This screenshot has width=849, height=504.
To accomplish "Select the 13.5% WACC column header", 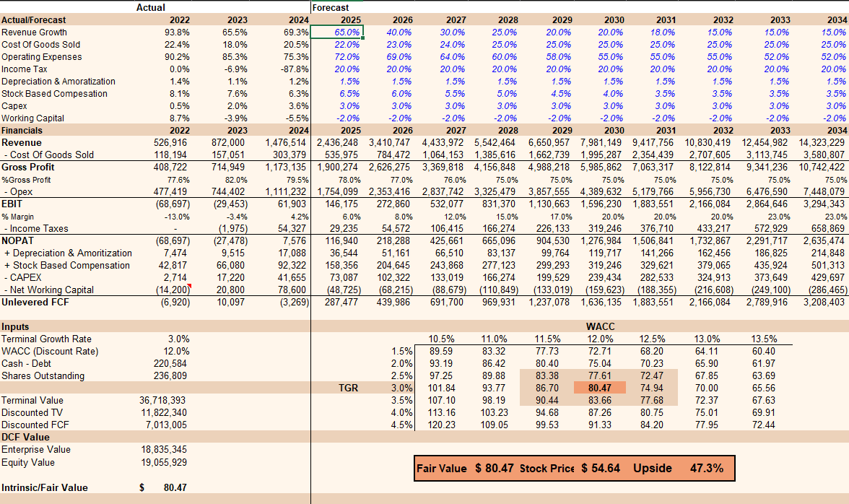I will tap(764, 339).
